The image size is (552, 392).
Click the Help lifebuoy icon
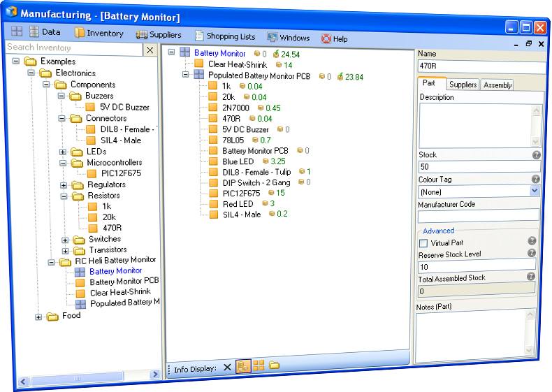tap(326, 39)
